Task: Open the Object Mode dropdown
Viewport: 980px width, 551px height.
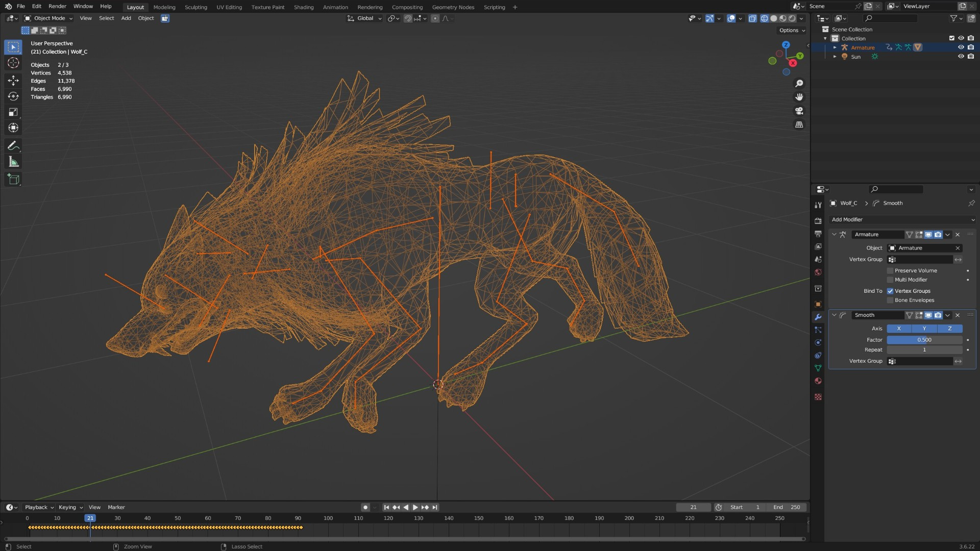Action: 48,18
